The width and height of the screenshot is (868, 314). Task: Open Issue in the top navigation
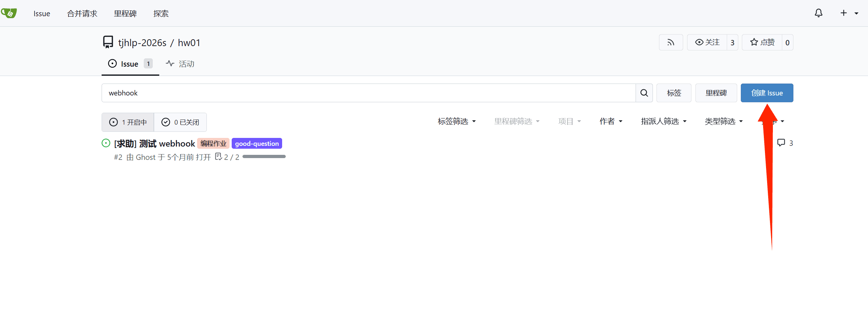tap(42, 14)
